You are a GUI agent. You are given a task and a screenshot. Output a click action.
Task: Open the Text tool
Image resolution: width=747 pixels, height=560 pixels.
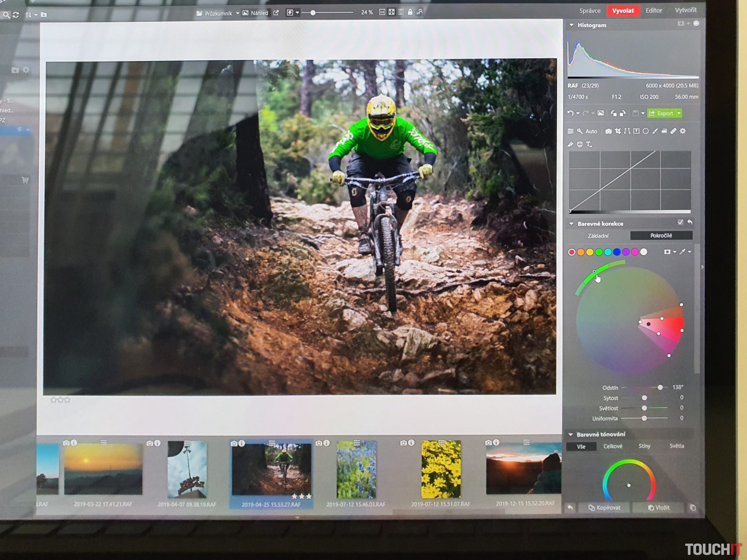click(x=589, y=144)
